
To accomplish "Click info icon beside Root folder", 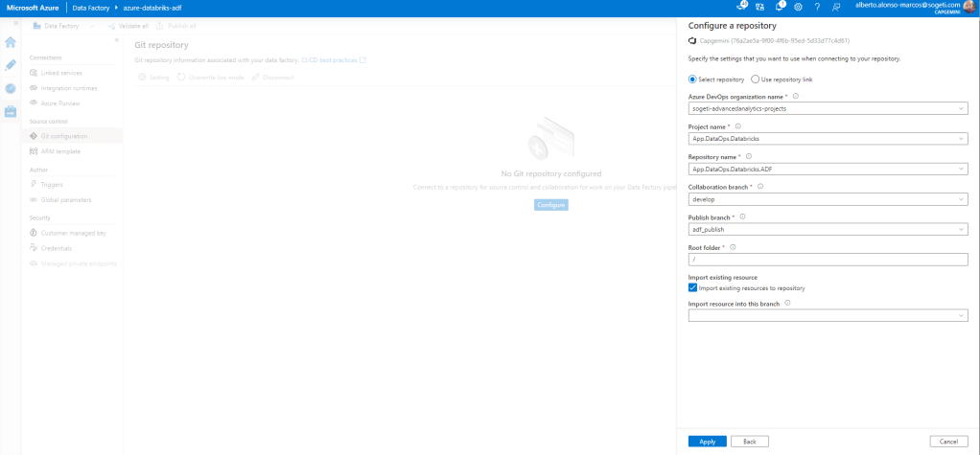I will (x=734, y=247).
